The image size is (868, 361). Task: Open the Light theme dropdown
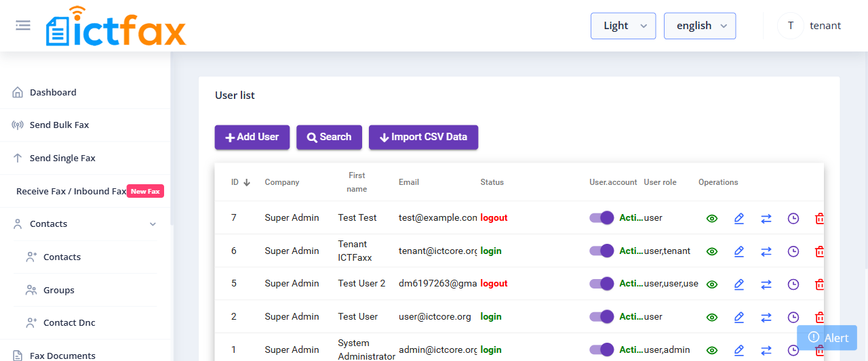(x=623, y=26)
